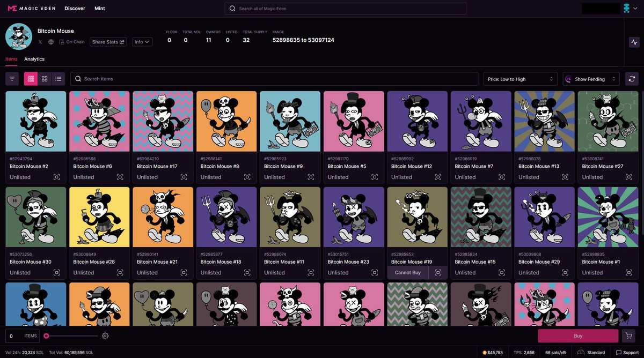Open the user profile avatar

626,9
